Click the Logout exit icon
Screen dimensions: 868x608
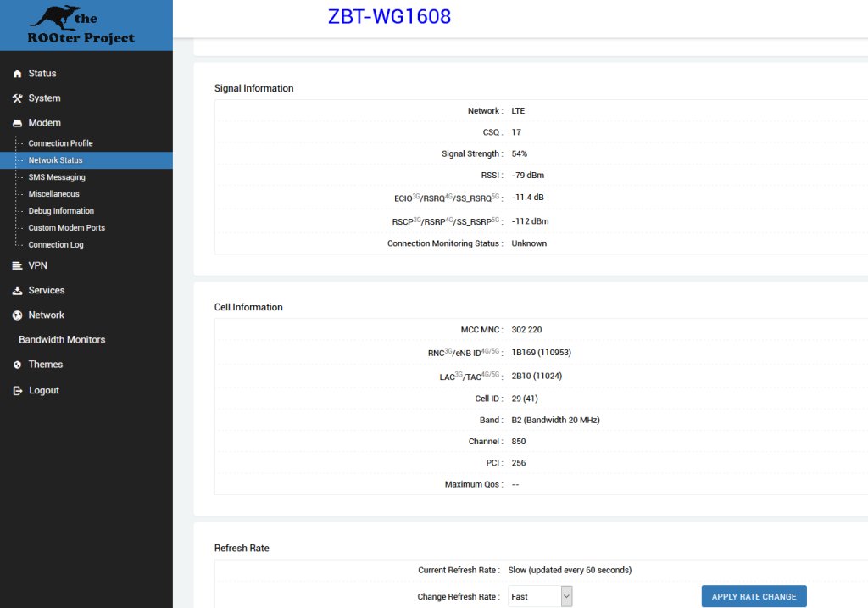point(17,390)
